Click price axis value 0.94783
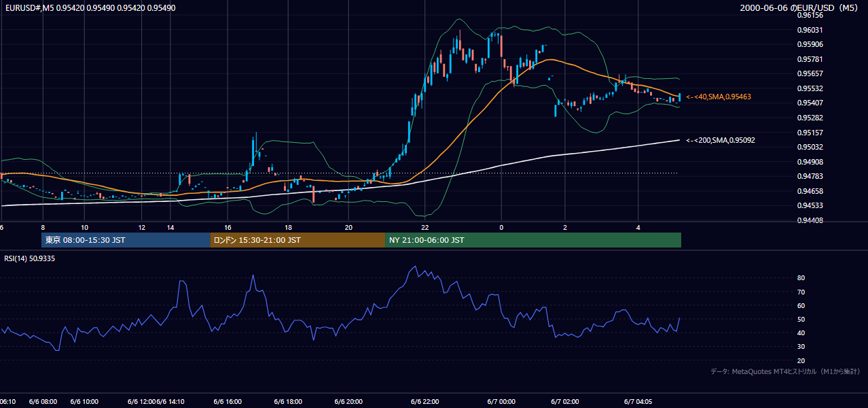Image resolution: width=868 pixels, height=408 pixels. (x=810, y=176)
